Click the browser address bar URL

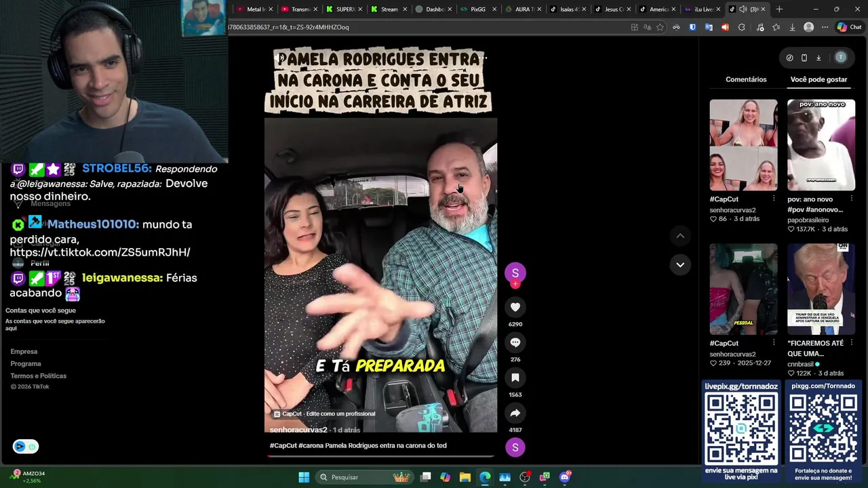289,27
